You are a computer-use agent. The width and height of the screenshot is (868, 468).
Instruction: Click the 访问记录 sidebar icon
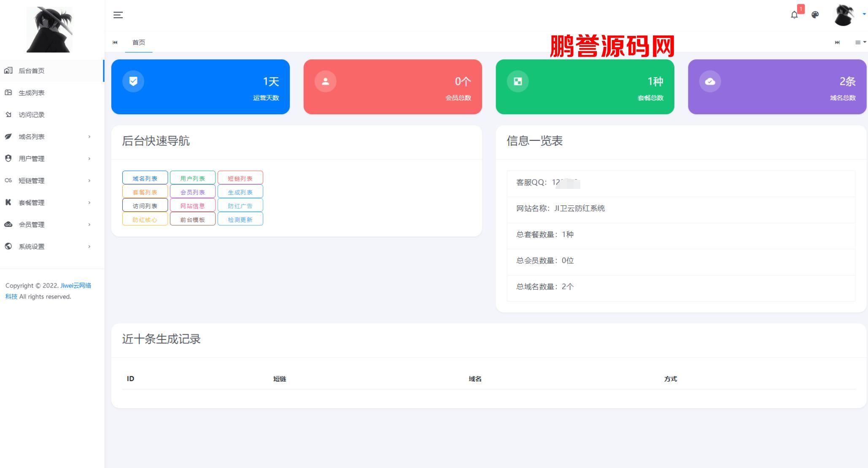pyautogui.click(x=8, y=114)
